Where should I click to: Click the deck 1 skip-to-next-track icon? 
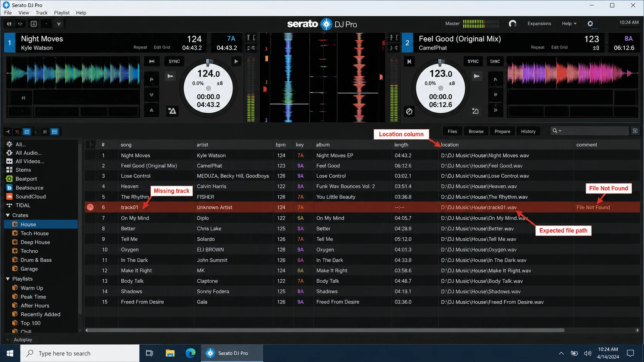pos(152,62)
